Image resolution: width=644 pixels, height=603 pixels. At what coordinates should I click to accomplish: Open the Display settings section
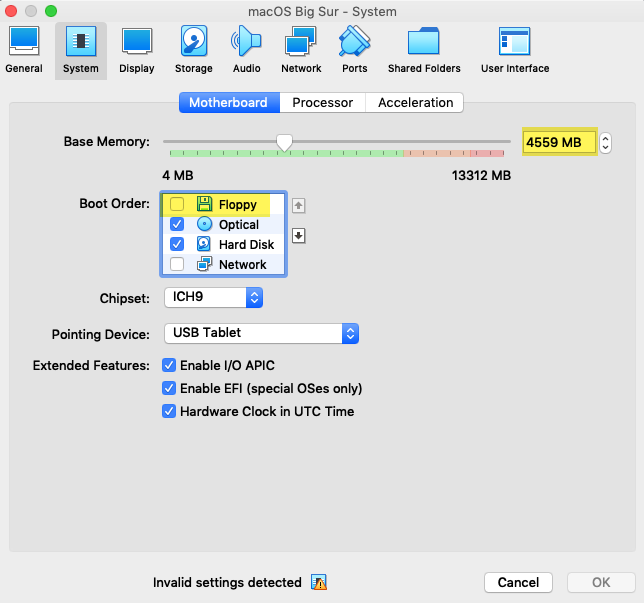(137, 50)
